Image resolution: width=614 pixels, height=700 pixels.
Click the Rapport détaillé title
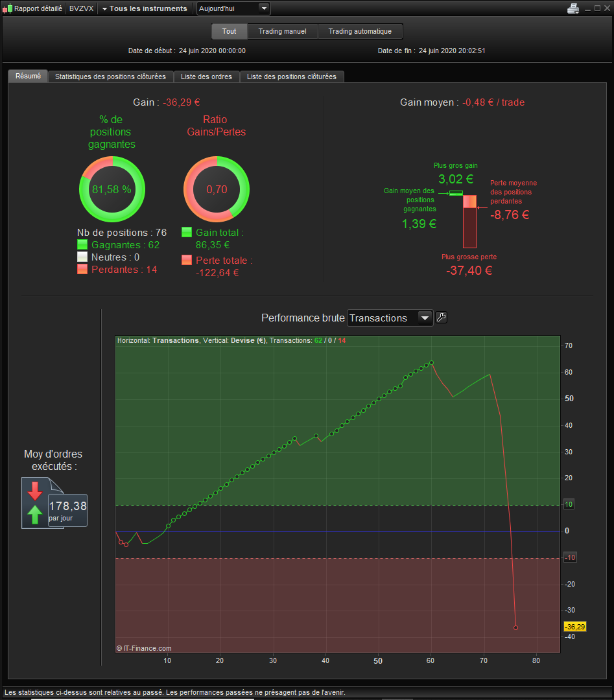[x=38, y=8]
